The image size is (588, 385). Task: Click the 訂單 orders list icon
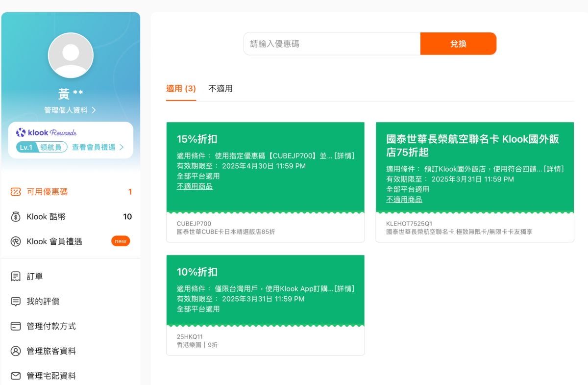pyautogui.click(x=16, y=277)
